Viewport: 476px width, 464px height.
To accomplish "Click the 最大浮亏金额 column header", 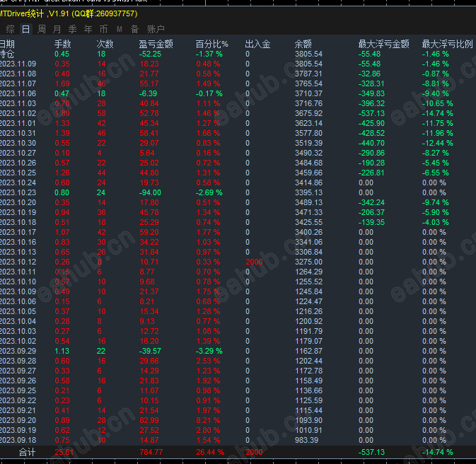I will tap(384, 44).
